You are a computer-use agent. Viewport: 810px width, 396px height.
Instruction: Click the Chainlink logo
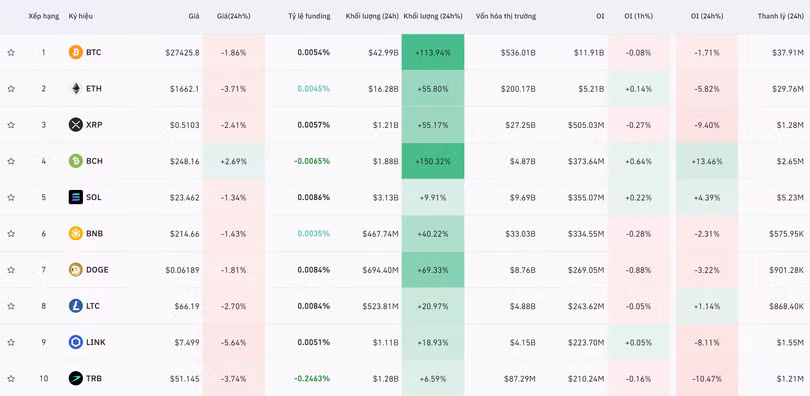click(75, 342)
